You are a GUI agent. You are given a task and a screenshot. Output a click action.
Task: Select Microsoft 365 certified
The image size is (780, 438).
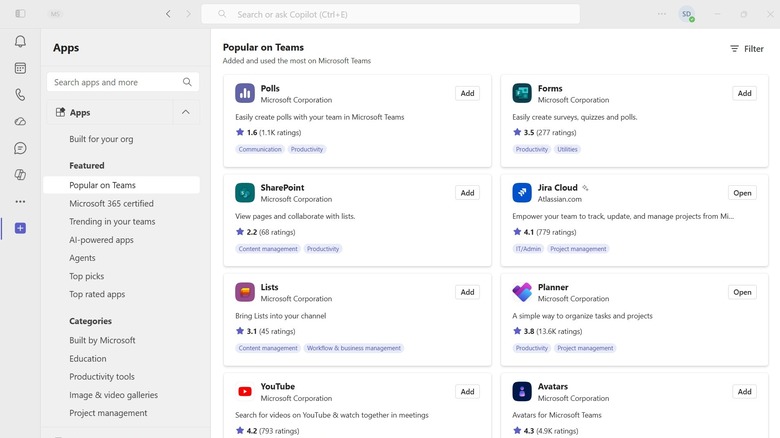[111, 204]
